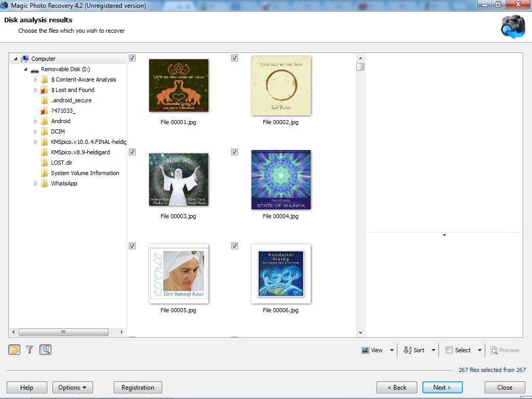Uncheck File 00006.jpg checkbox
532x399 pixels.
(x=234, y=246)
